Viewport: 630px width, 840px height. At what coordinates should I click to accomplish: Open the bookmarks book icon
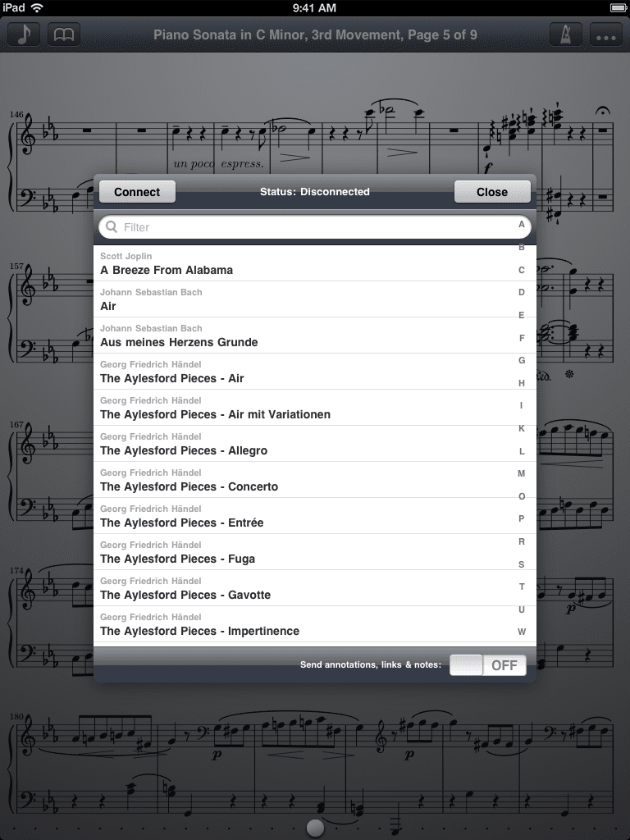(x=64, y=35)
